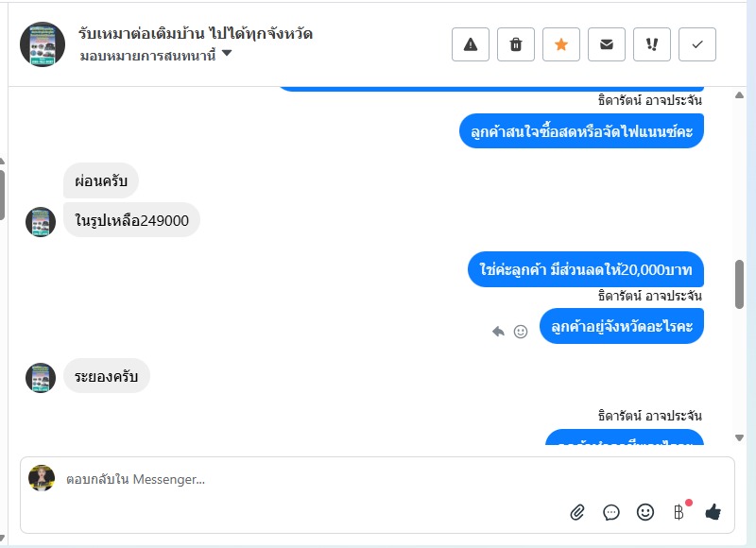Mark conversation as done with the checkmark

click(x=697, y=44)
